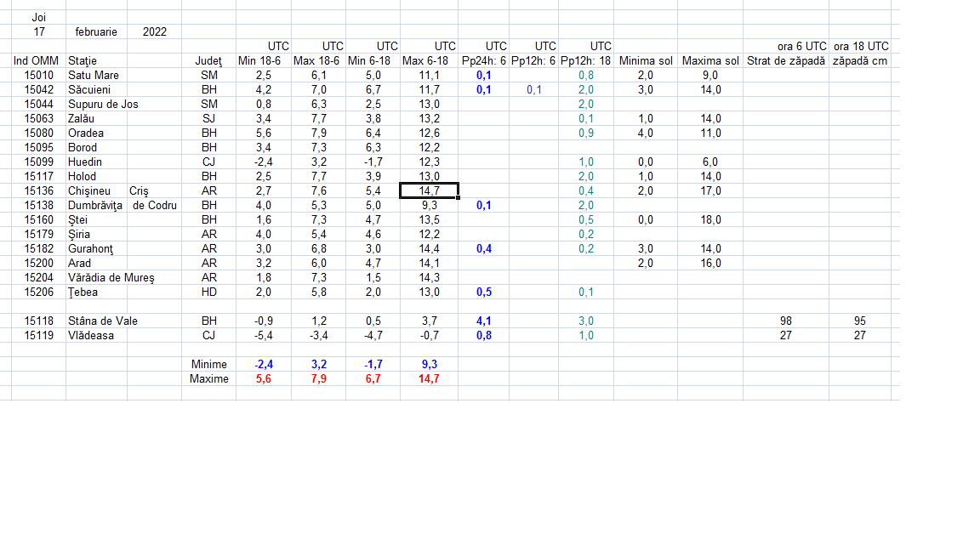This screenshot has height=551, width=980.
Task: Select the Stație header cell
Action: coord(83,60)
